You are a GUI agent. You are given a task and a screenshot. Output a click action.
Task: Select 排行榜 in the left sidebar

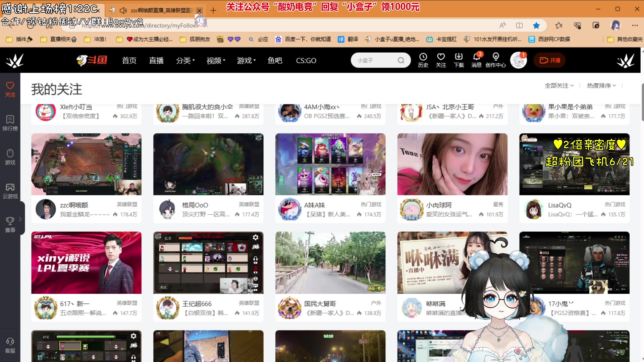pyautogui.click(x=10, y=123)
